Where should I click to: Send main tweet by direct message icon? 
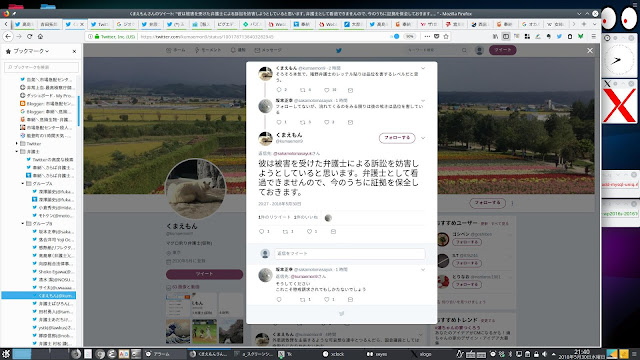(x=333, y=231)
